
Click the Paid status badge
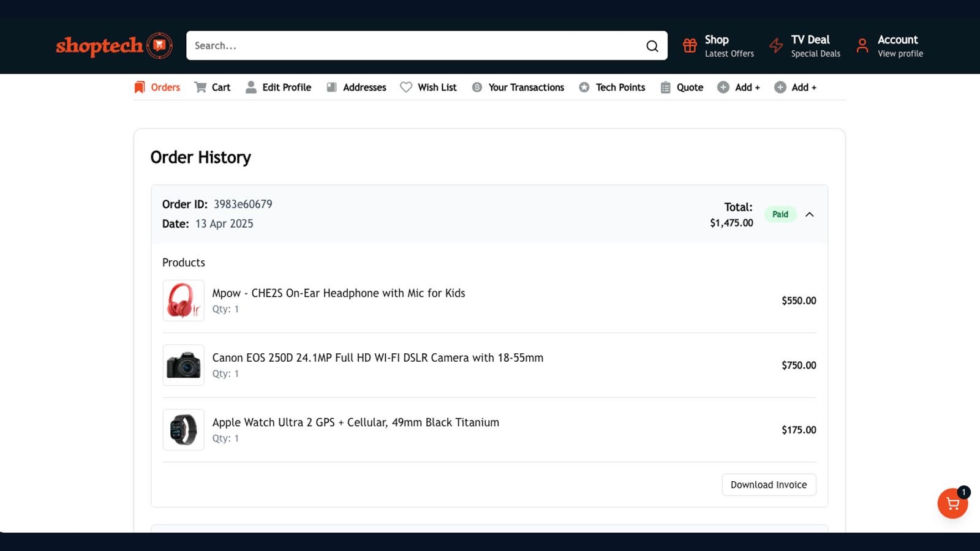[780, 214]
